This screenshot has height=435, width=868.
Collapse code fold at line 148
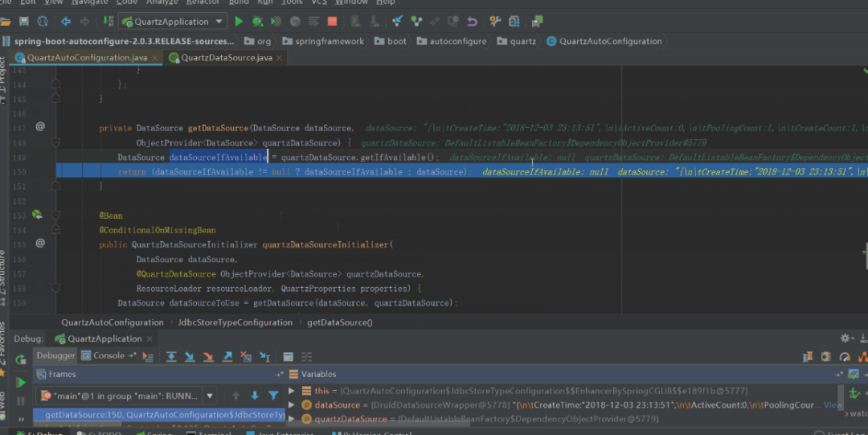coord(56,143)
